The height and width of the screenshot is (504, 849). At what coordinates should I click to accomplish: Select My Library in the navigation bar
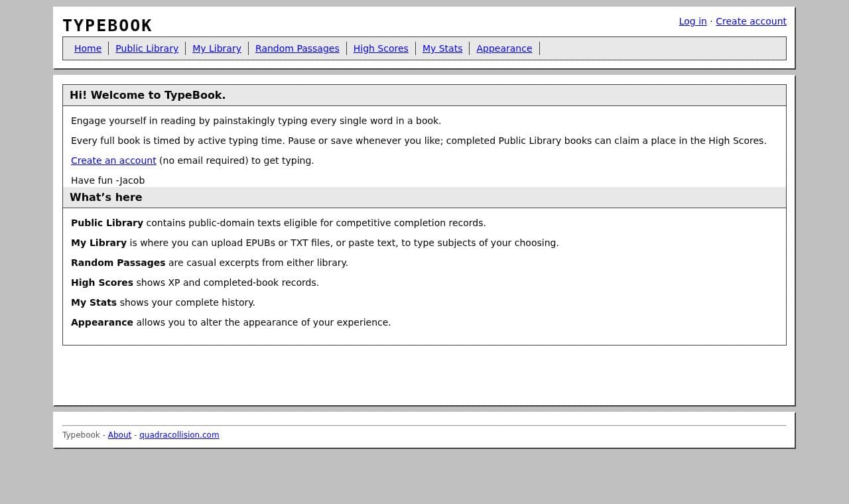[x=217, y=48]
